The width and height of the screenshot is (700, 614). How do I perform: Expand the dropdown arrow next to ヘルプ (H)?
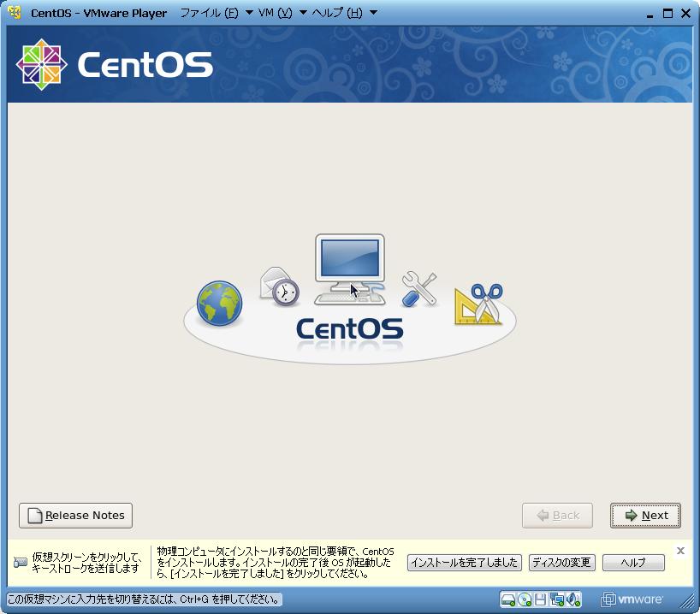[x=373, y=14]
